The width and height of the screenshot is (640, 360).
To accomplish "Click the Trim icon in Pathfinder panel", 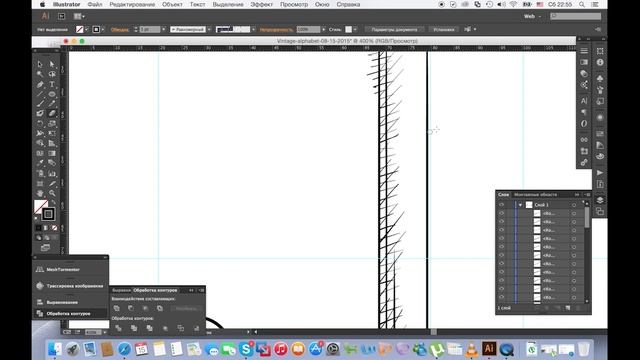I will point(134,328).
